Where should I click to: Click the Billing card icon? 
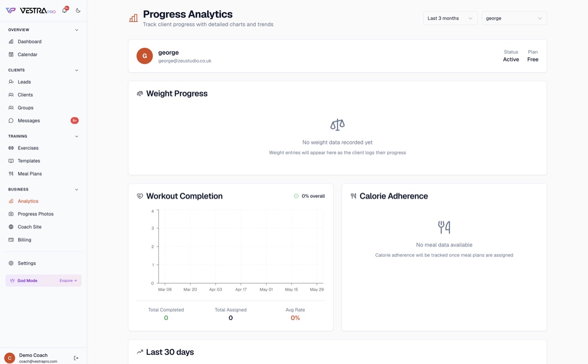pos(11,240)
